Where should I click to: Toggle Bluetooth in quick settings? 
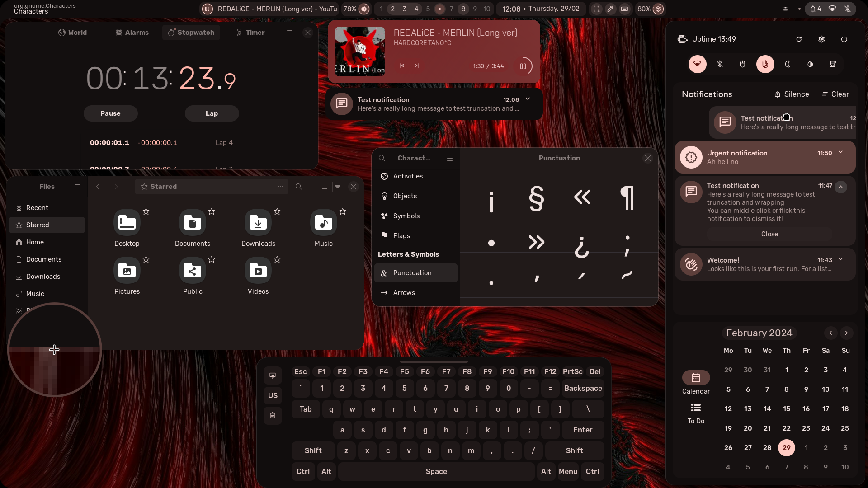[719, 64]
